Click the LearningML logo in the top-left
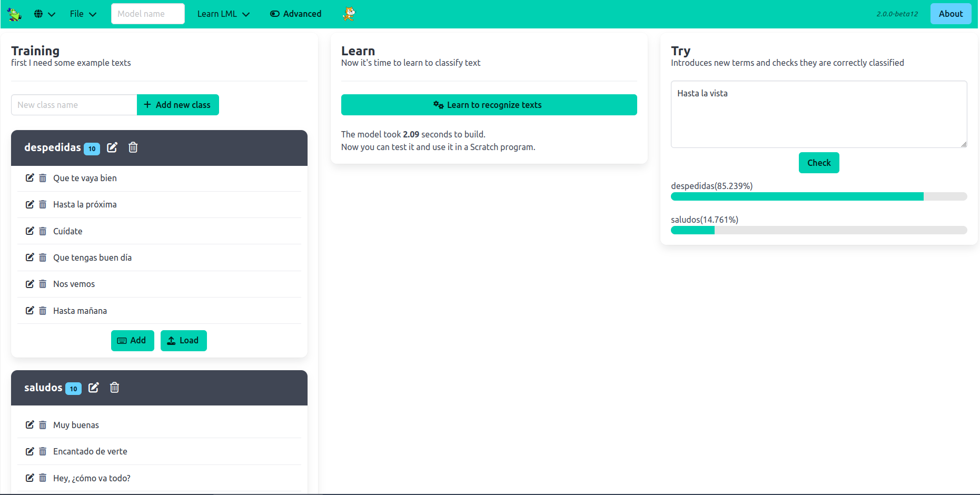Screen dimensions: 980x495 [14, 14]
